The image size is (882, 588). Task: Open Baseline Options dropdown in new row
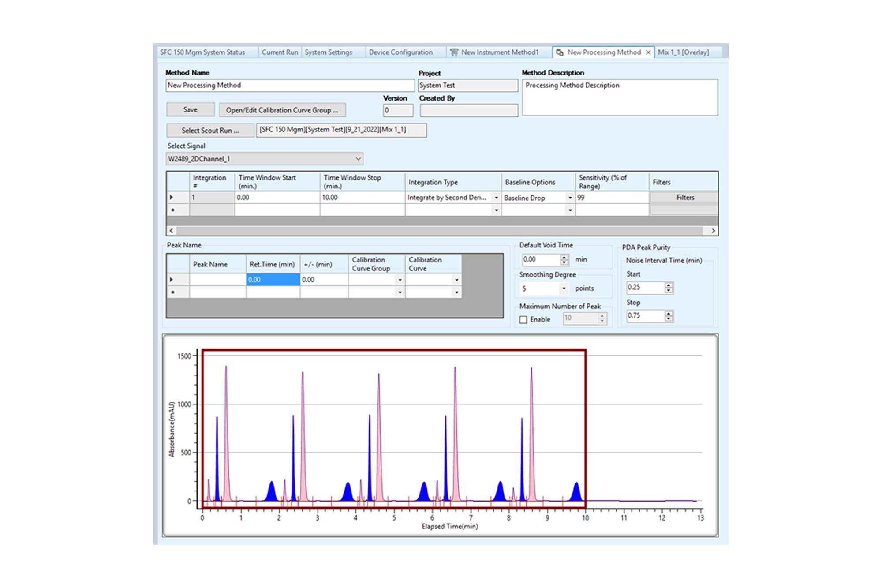[x=570, y=210]
